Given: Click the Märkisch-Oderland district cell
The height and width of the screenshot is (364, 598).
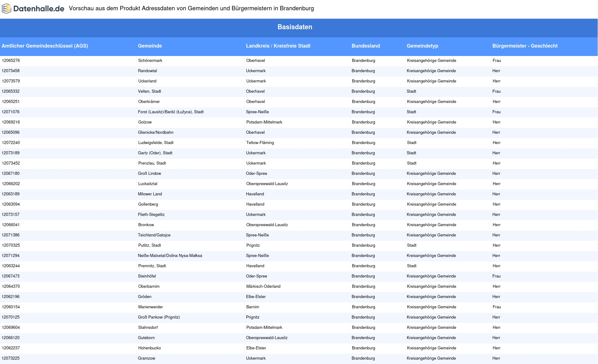Looking at the screenshot, I should click(x=263, y=287).
